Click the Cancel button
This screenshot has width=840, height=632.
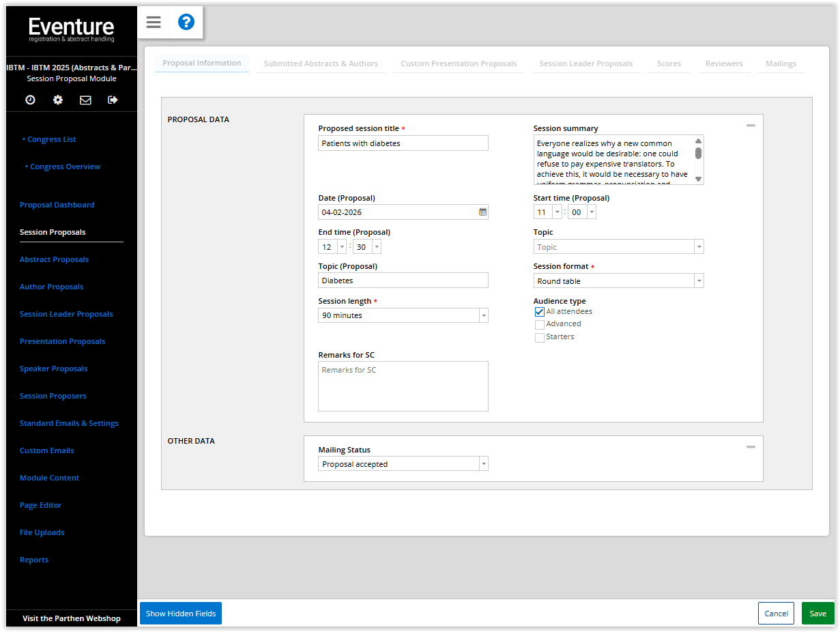[777, 614]
